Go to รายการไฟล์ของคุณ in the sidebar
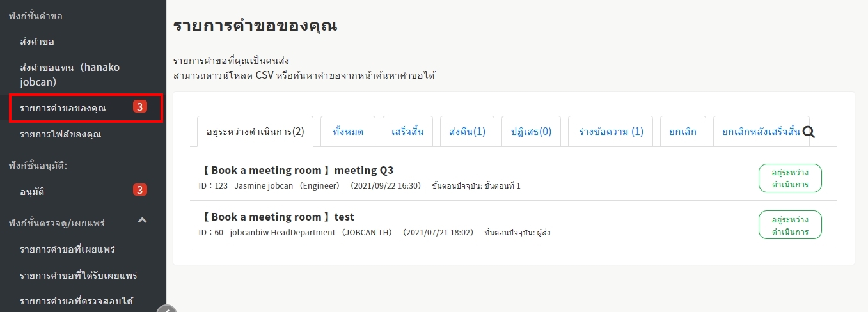This screenshot has width=868, height=312. coord(60,134)
